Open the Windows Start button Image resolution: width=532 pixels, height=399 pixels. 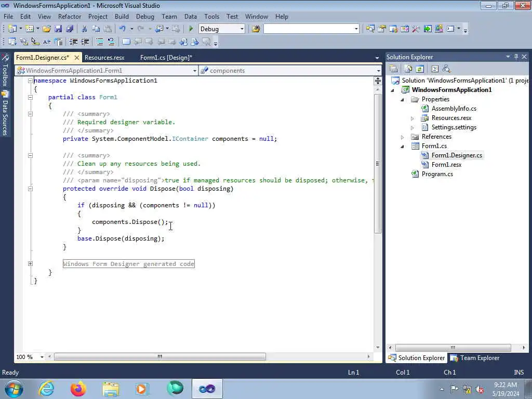coord(14,389)
